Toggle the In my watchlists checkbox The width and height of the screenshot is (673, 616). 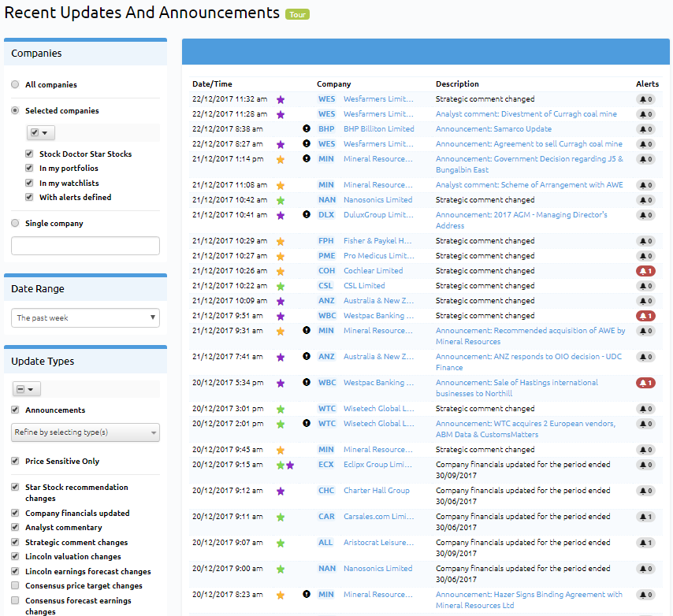29,183
